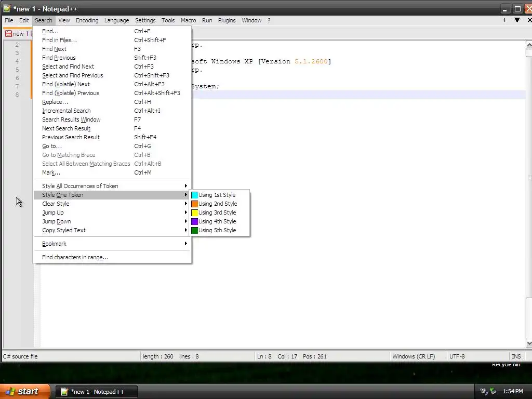
Task: Start Incremental Search from menu
Action: coord(112,111)
